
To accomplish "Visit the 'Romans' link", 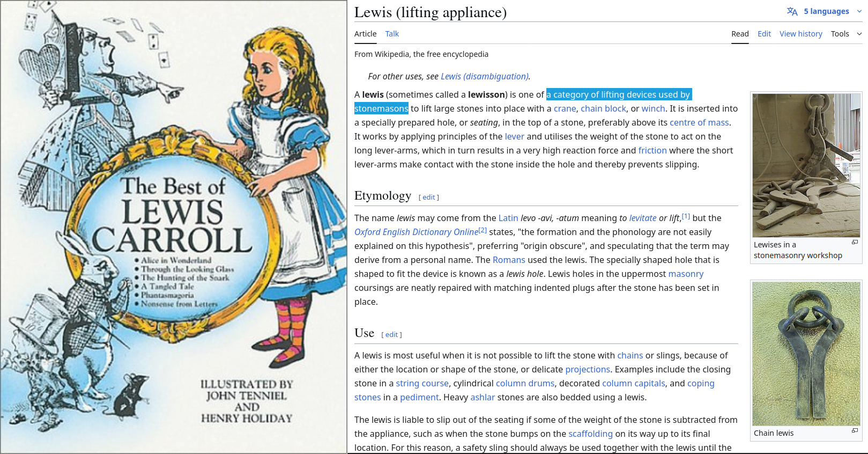I will click(x=509, y=260).
